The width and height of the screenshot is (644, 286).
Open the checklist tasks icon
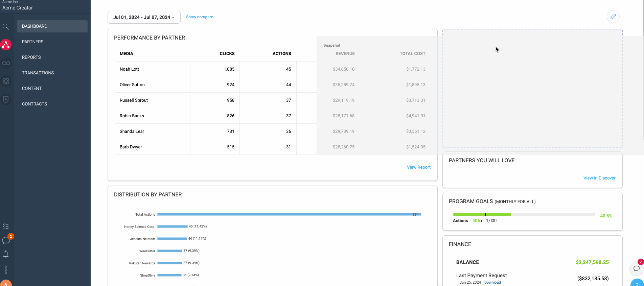click(x=6, y=226)
